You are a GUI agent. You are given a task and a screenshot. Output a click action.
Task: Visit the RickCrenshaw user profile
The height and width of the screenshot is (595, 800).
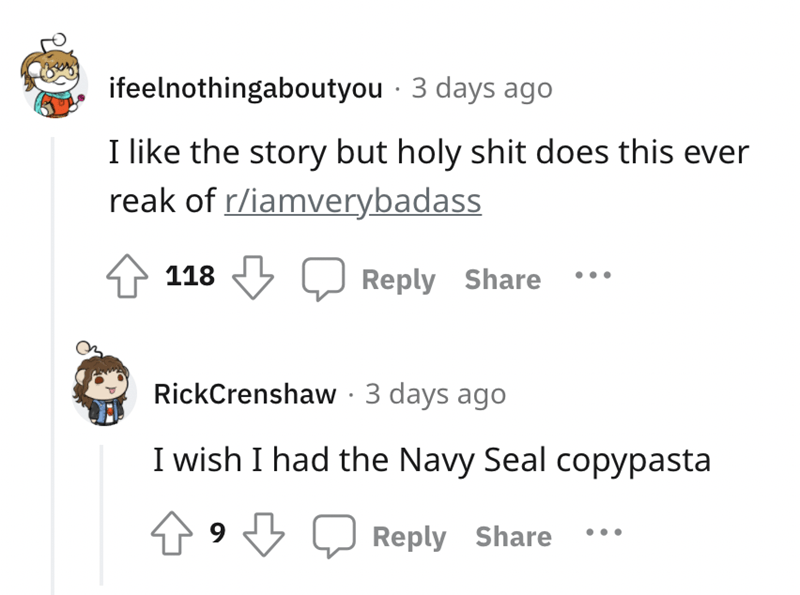pyautogui.click(x=245, y=394)
